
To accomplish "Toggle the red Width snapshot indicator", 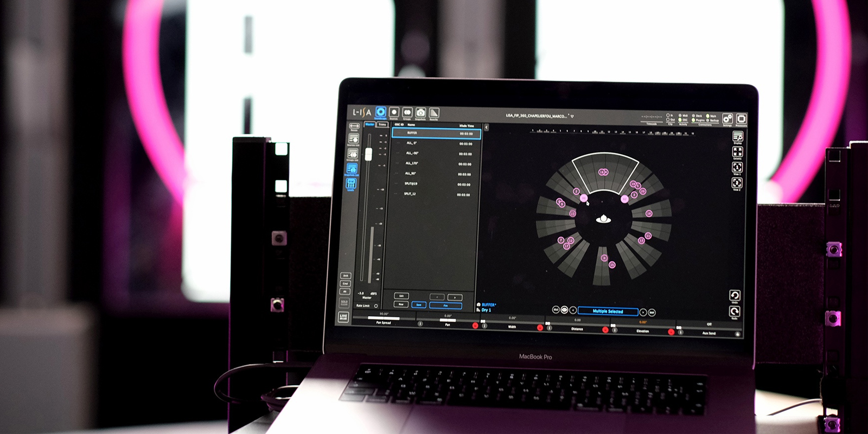I will (x=540, y=328).
